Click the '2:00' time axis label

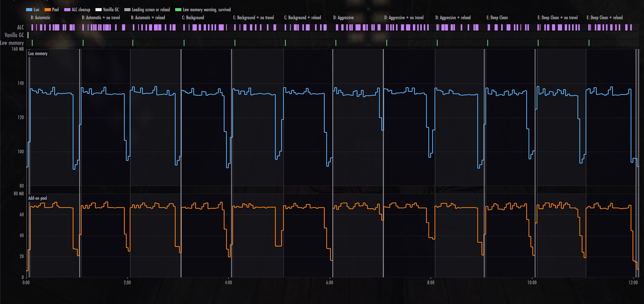[x=127, y=283]
